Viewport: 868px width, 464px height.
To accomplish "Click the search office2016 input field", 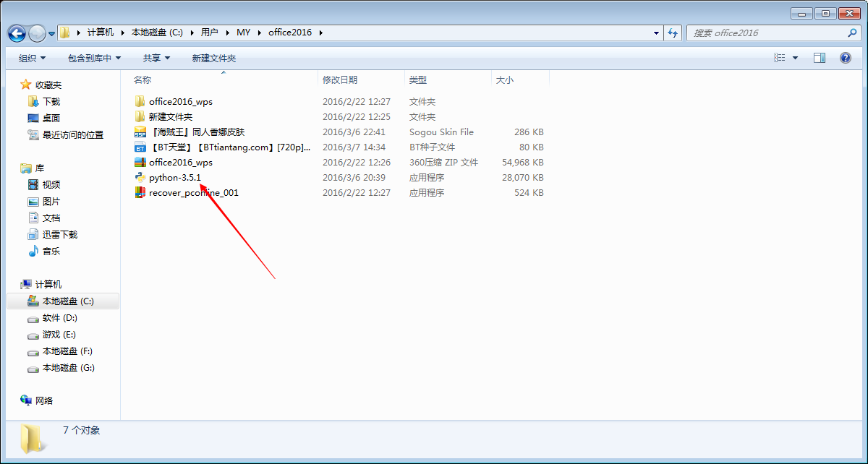I will tap(767, 33).
